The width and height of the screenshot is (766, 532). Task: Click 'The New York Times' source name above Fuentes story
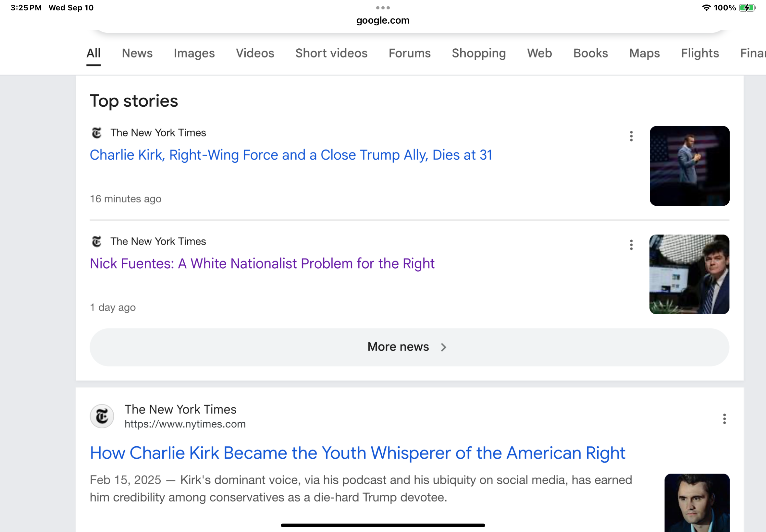pyautogui.click(x=158, y=241)
